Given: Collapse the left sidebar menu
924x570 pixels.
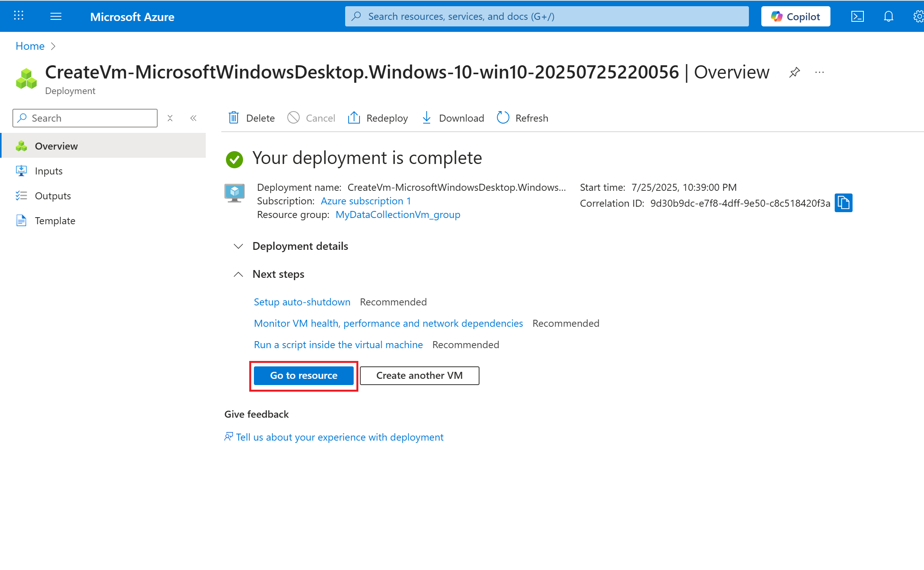Looking at the screenshot, I should [193, 118].
